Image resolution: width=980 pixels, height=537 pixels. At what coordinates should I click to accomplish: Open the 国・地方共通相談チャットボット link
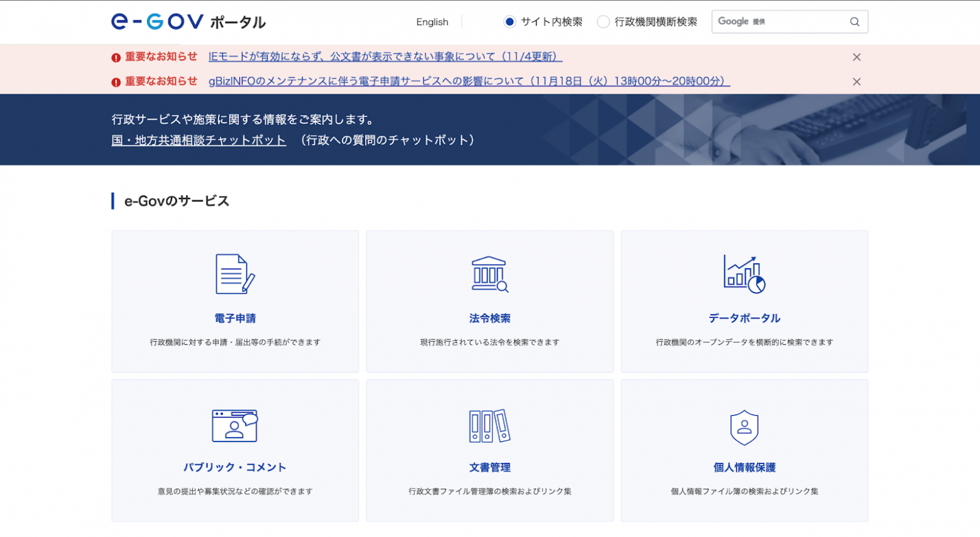click(x=199, y=141)
